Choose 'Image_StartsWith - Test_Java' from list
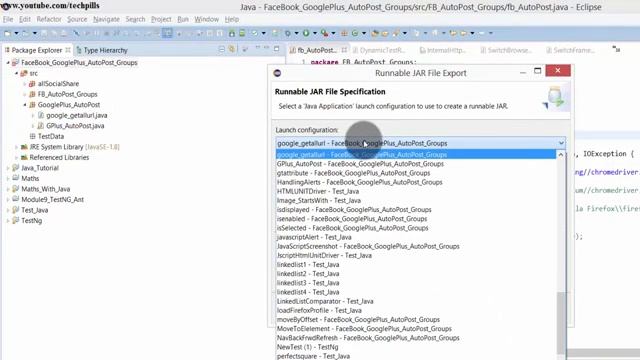 pos(416,200)
